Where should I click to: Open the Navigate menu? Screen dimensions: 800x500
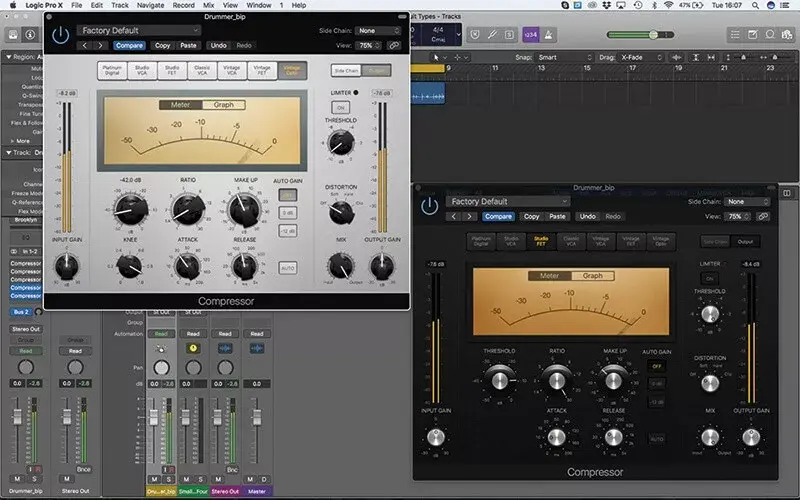tap(151, 5)
